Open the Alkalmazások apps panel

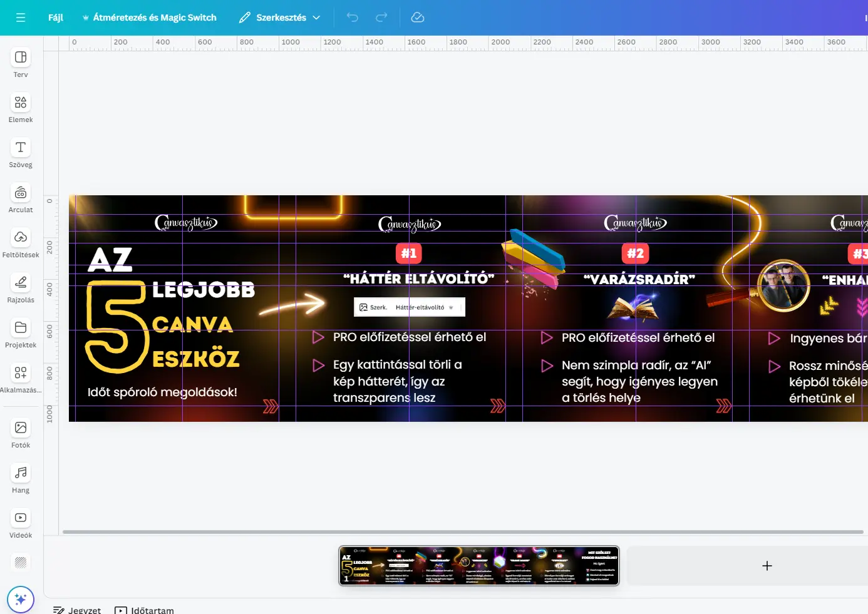[21, 379]
